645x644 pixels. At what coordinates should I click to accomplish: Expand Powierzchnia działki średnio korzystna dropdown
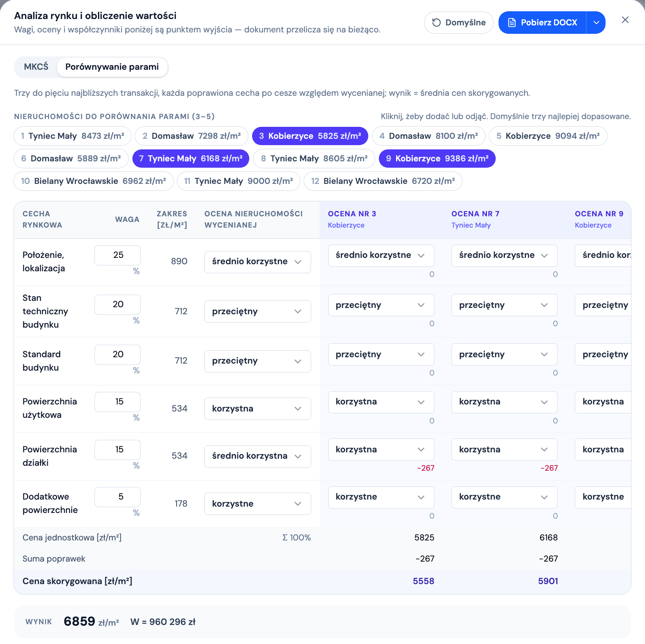point(257,456)
